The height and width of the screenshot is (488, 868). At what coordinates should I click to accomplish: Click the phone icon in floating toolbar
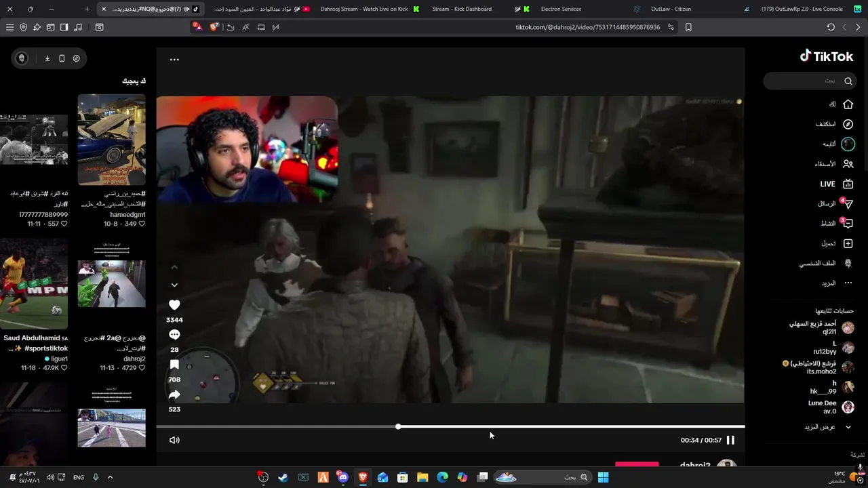(62, 58)
